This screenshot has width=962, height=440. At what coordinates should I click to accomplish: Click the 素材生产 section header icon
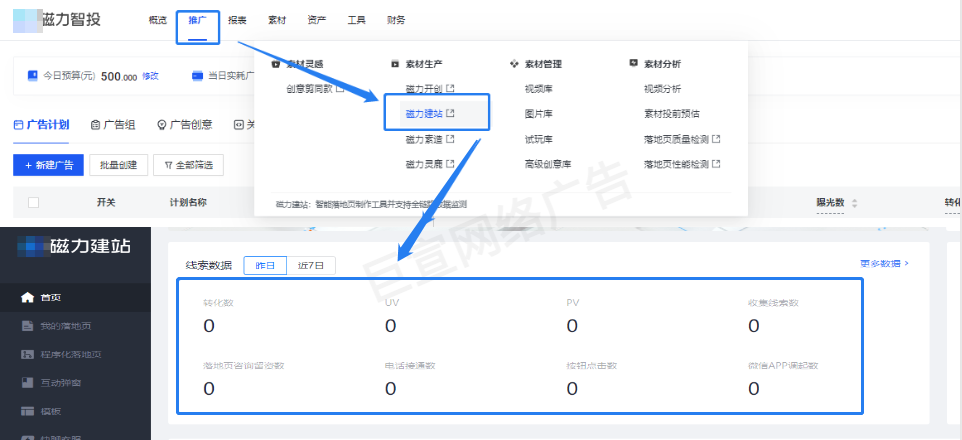tap(395, 64)
